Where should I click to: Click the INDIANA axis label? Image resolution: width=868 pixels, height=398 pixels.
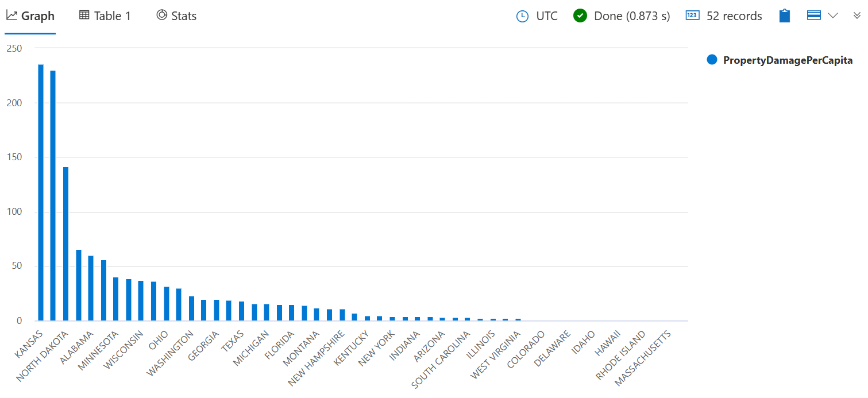pos(406,345)
